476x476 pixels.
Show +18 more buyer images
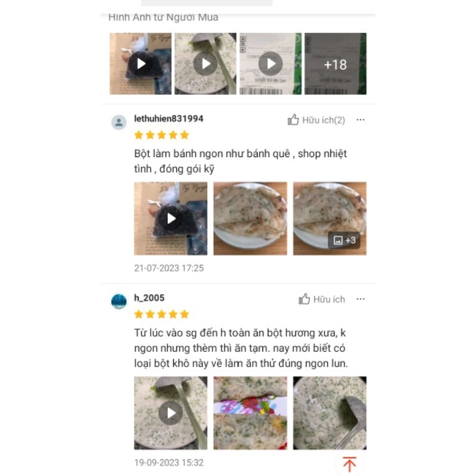point(336,64)
